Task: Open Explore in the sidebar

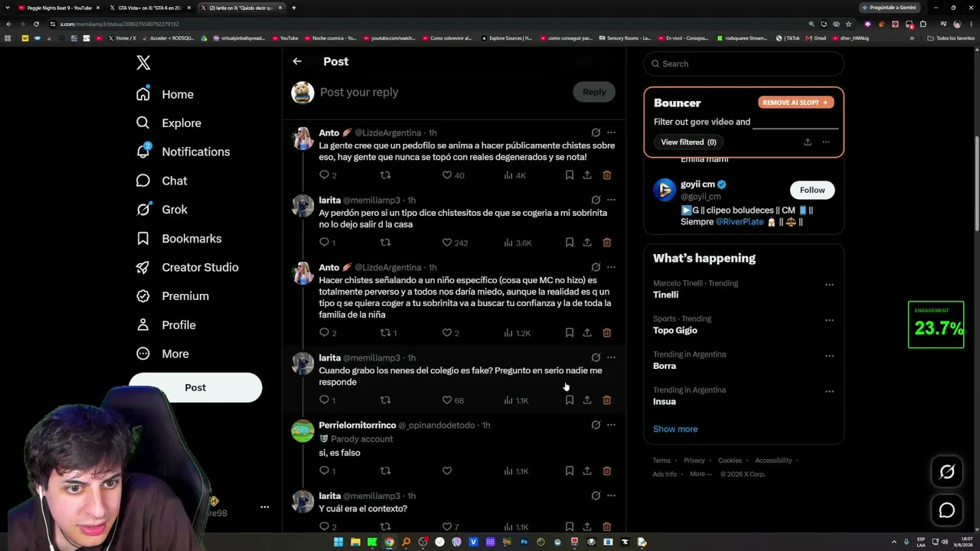Action: pos(168,123)
